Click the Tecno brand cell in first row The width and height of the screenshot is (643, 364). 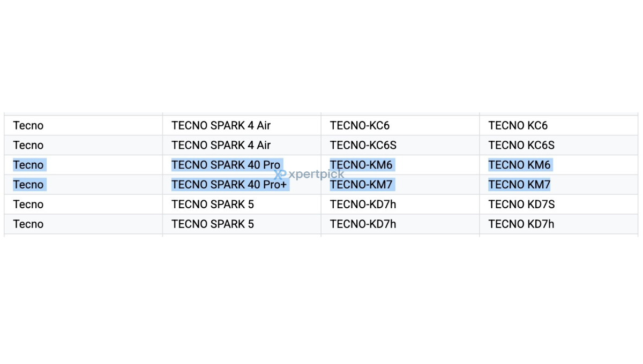83,125
